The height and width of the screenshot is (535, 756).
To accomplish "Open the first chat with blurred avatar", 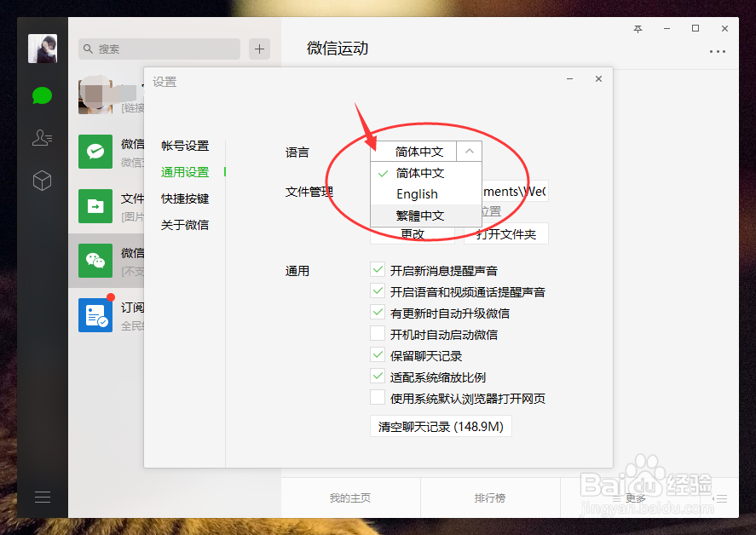I will pos(95,97).
